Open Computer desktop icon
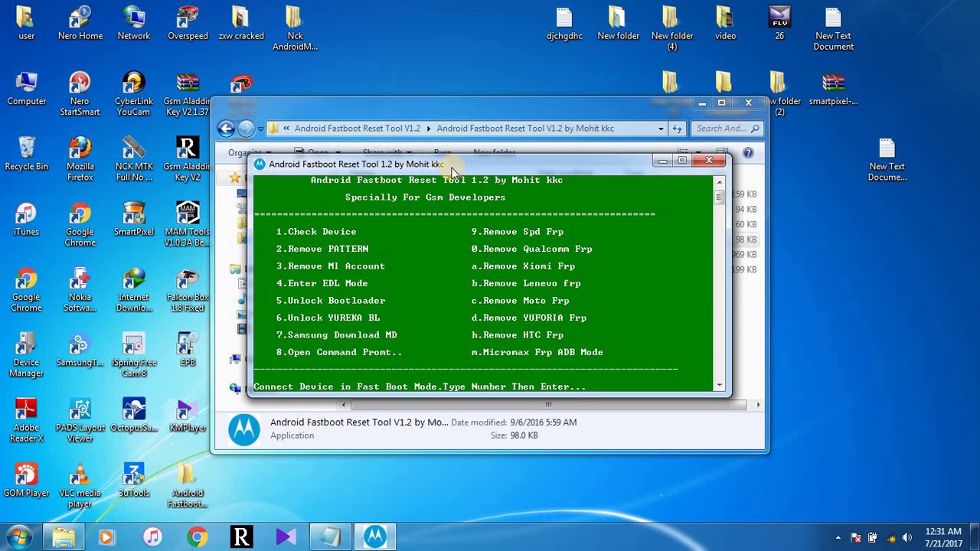The height and width of the screenshot is (551, 980). tap(26, 90)
